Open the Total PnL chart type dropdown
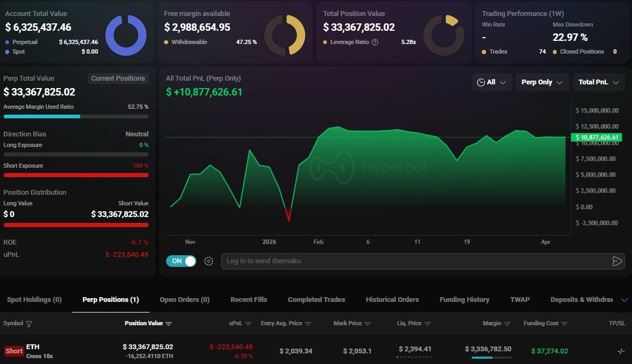Image resolution: width=632 pixels, height=364 pixels. click(x=599, y=82)
